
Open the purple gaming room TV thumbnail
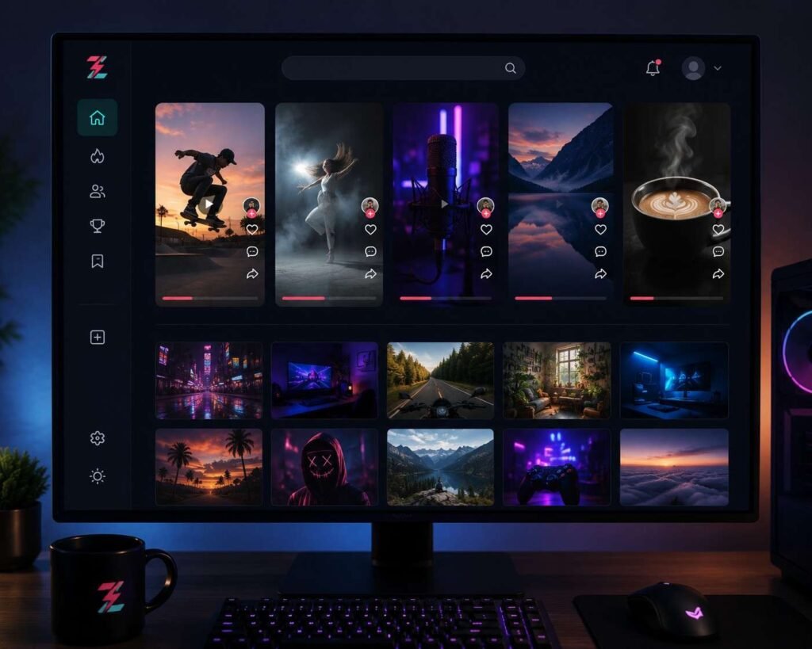point(324,380)
